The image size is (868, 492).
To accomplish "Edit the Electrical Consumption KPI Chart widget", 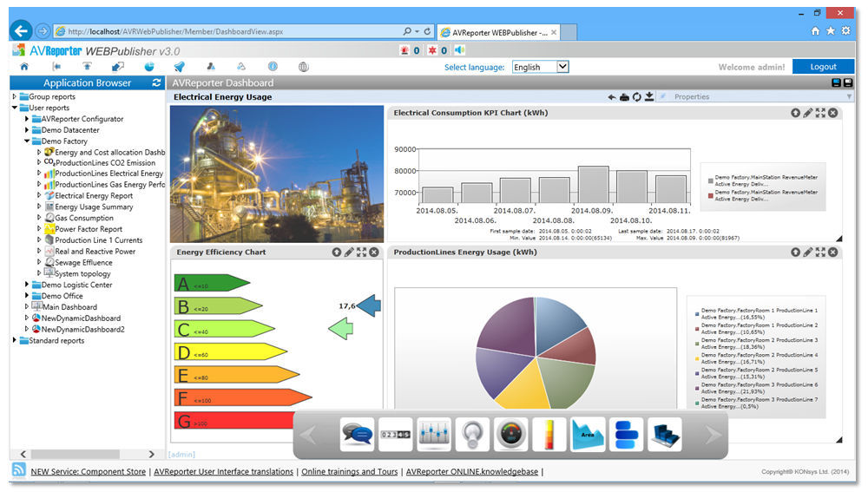I will pyautogui.click(x=808, y=113).
